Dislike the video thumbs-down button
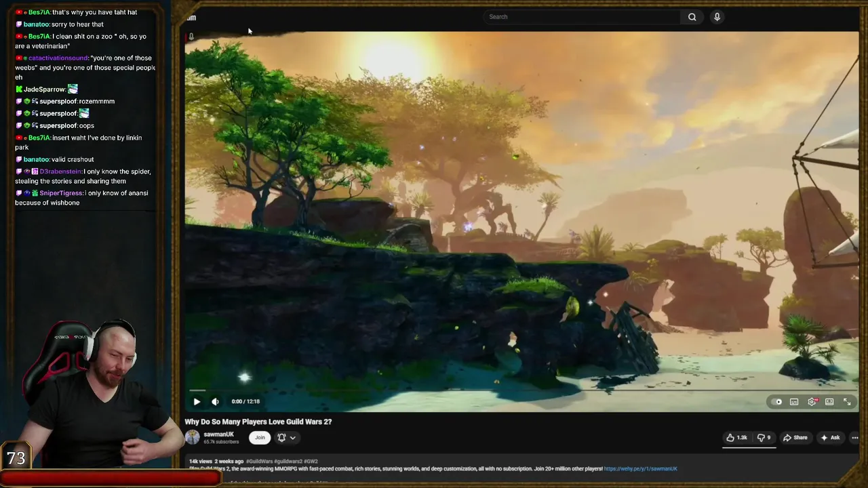This screenshot has height=488, width=868. tap(764, 438)
